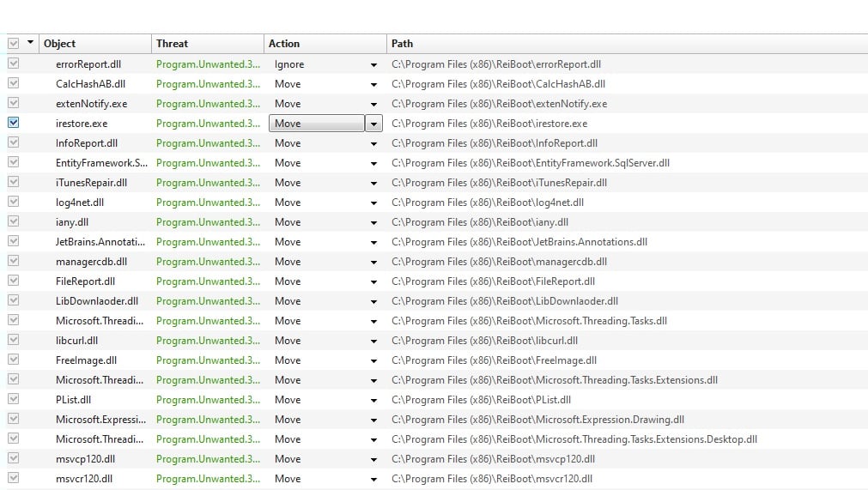The image size is (868, 490).
Task: Open the Action dropdown for PList.dll
Action: (373, 400)
